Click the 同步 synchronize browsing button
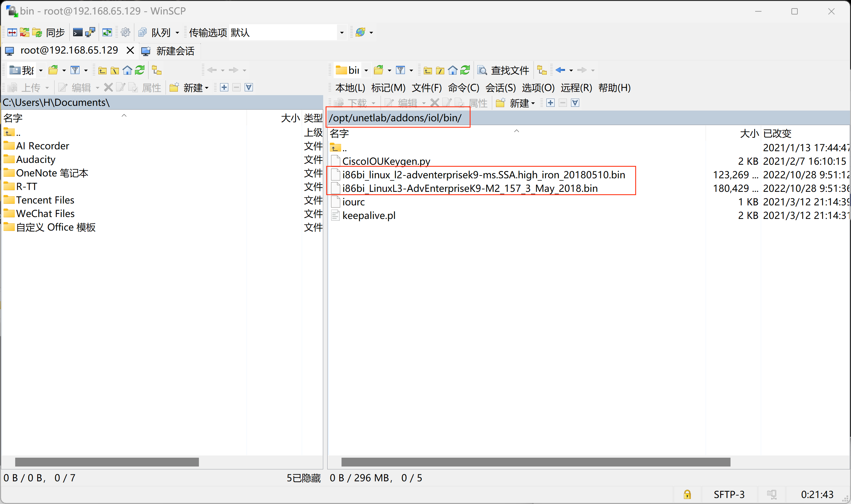Viewport: 851px width, 504px height. pos(49,32)
